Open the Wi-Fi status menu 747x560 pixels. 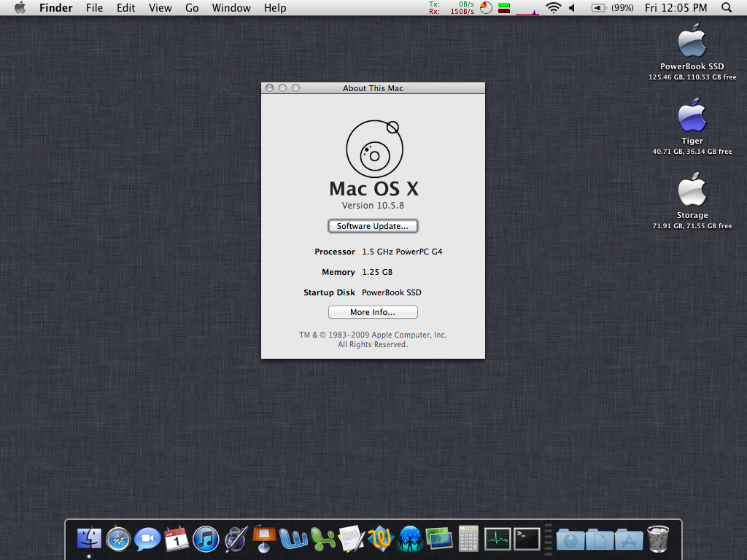pyautogui.click(x=553, y=7)
